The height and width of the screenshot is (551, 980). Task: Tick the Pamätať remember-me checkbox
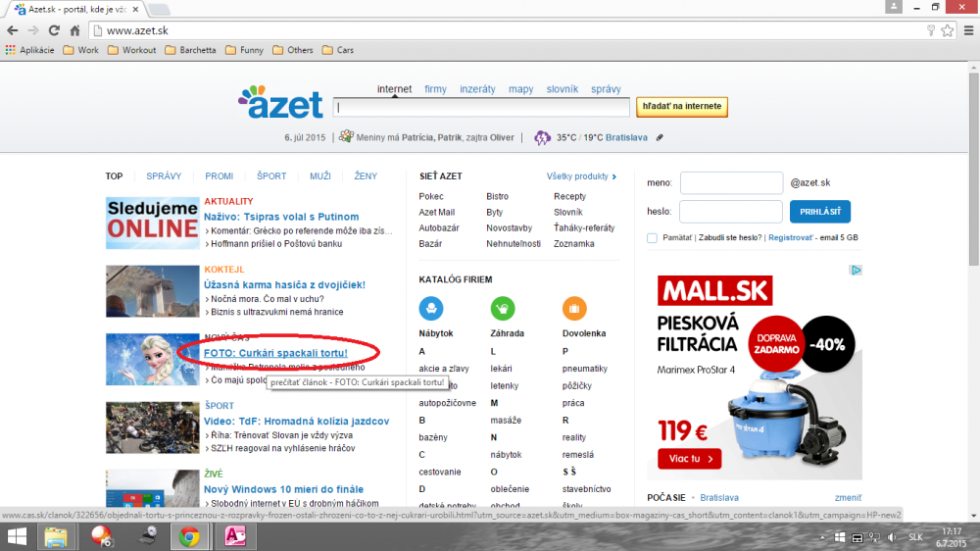(652, 237)
